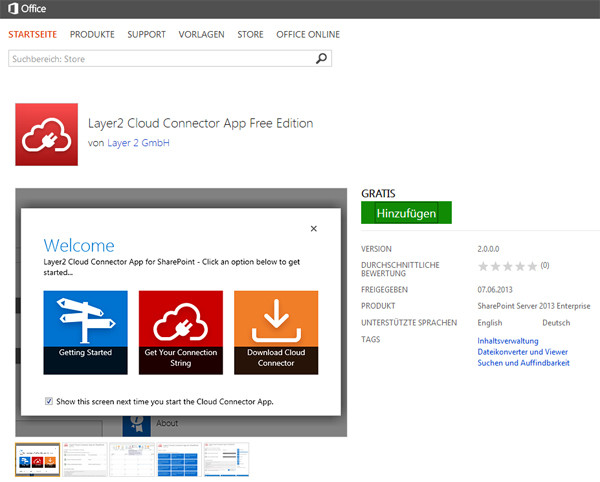Click the Office logo in header

(27, 8)
